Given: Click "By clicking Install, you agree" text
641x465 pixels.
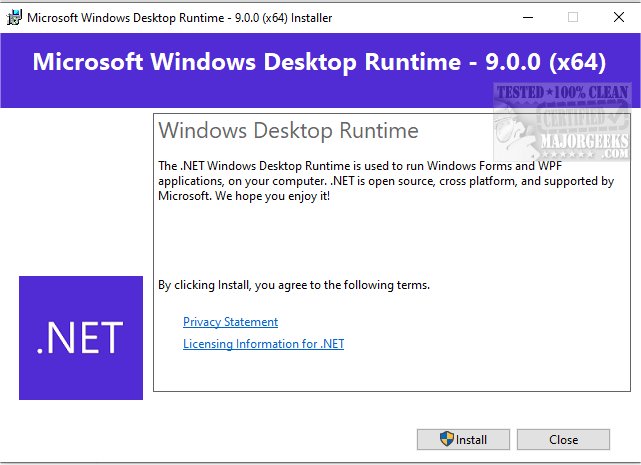Looking at the screenshot, I should coord(294,285).
